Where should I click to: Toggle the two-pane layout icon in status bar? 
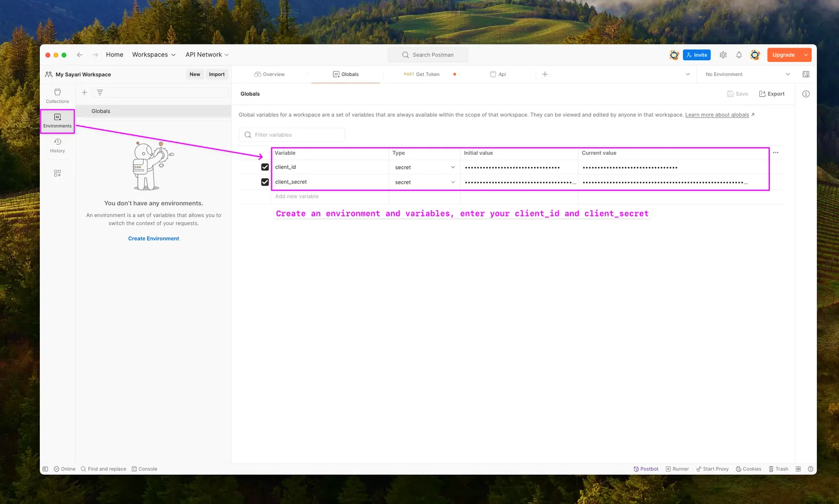tap(798, 469)
